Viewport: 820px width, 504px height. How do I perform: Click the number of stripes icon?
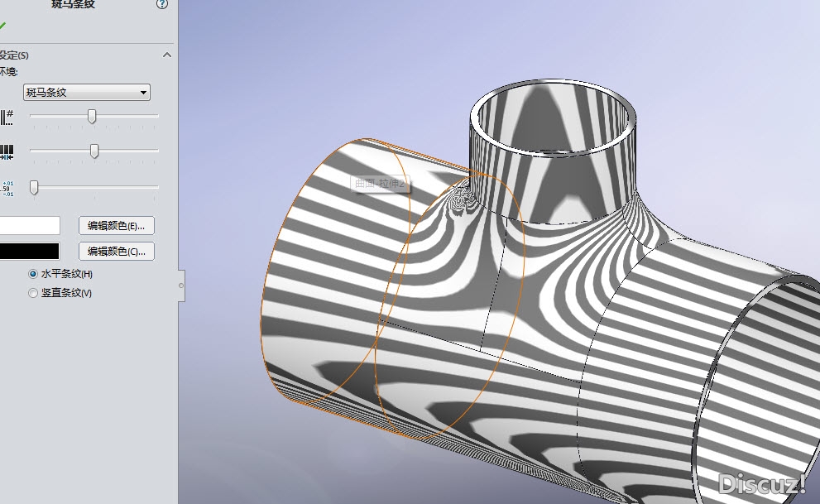(7, 118)
